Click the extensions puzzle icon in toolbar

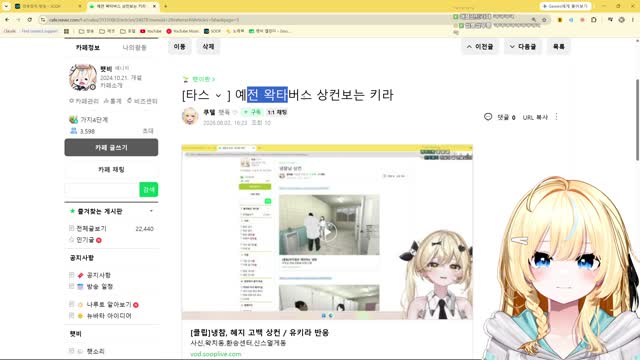click(593, 20)
